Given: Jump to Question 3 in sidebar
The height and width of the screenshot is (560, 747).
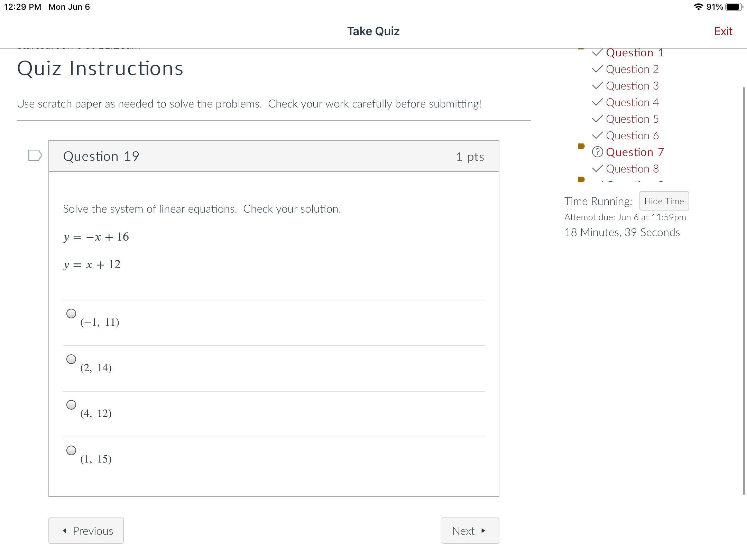Looking at the screenshot, I should coord(632,86).
